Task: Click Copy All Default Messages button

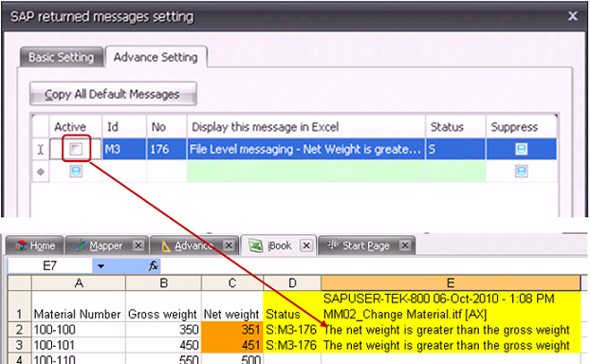Action: tap(113, 94)
